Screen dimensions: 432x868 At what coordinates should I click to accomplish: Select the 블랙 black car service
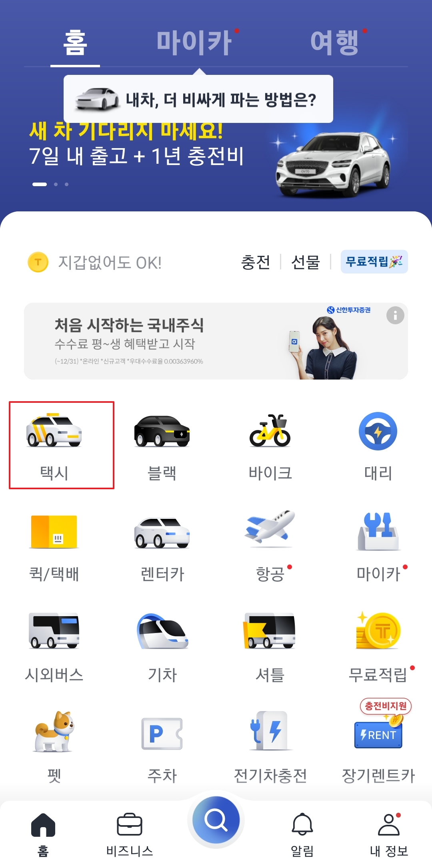pos(162,431)
